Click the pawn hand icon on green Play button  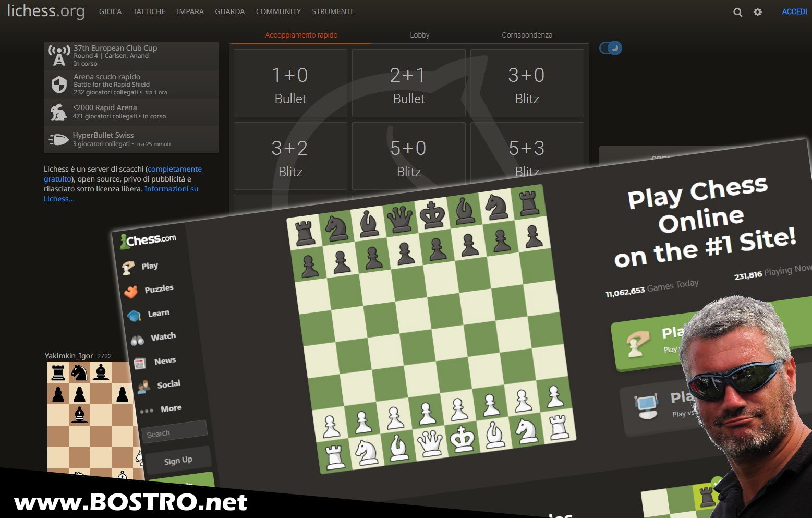click(x=637, y=344)
